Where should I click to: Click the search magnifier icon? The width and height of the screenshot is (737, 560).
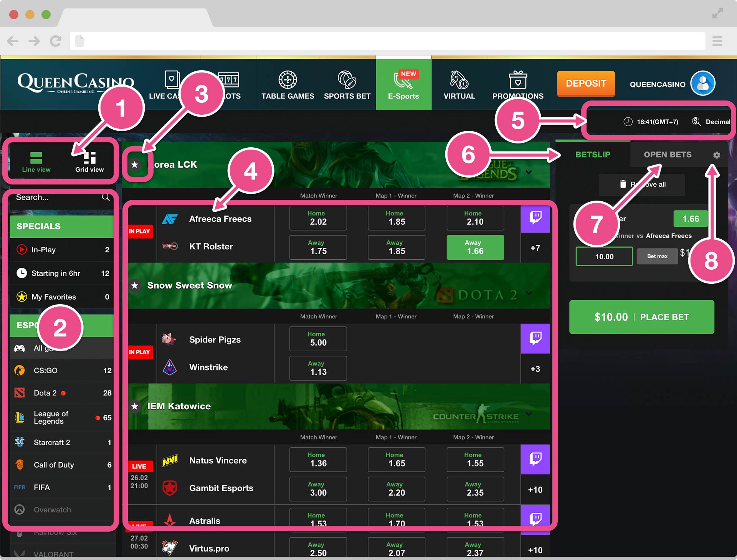106,197
